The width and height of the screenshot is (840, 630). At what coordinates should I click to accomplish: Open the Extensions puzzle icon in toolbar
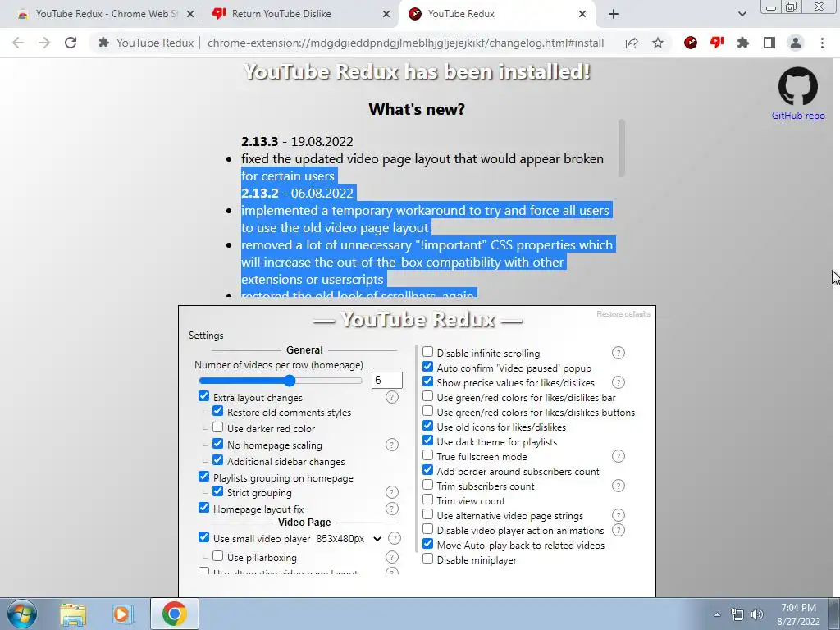[743, 43]
